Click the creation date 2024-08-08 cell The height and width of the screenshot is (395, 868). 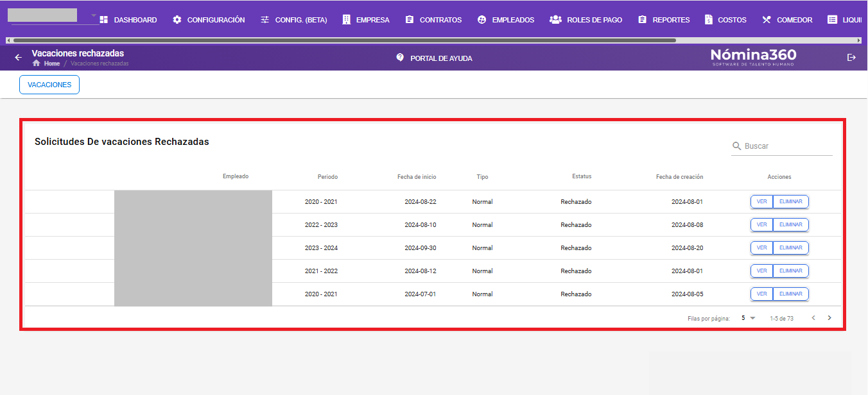click(x=687, y=224)
